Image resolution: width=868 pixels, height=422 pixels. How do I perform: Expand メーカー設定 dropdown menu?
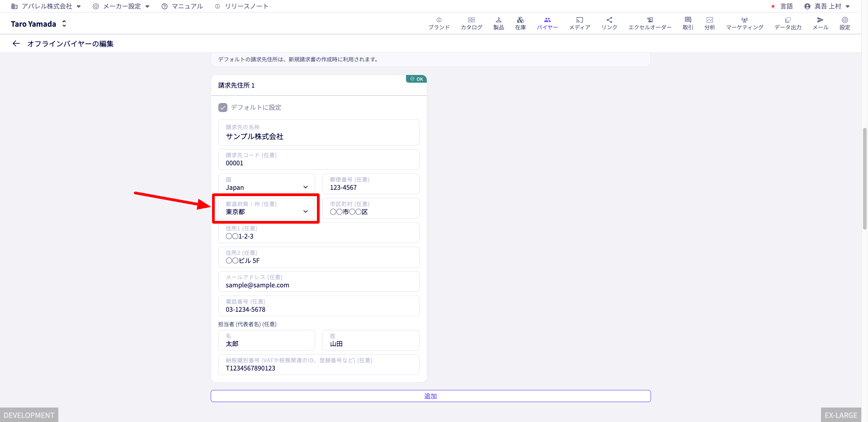121,6
